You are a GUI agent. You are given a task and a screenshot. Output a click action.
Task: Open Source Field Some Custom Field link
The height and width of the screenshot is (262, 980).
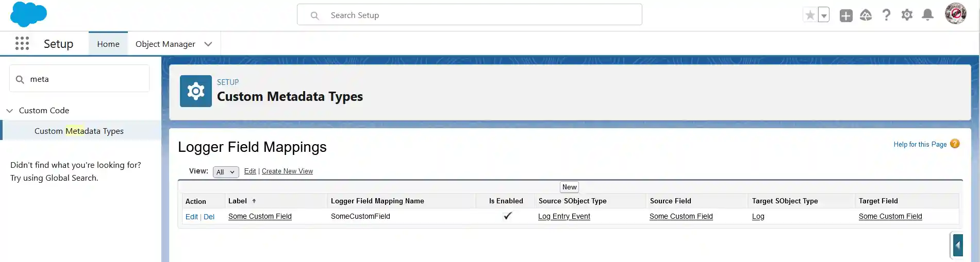[681, 216]
